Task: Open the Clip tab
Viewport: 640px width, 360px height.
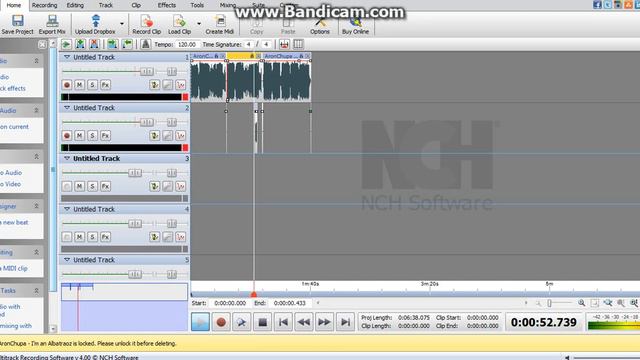Action: (136, 5)
